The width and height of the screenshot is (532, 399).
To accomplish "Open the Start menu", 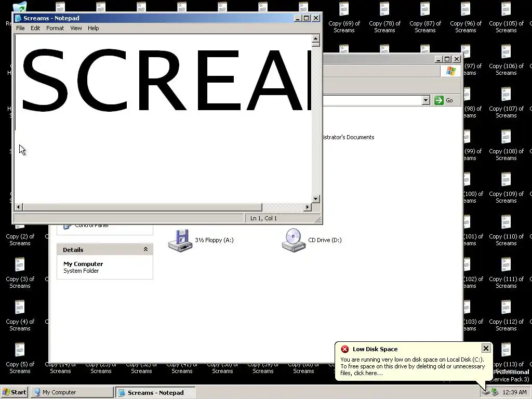I will click(x=15, y=392).
